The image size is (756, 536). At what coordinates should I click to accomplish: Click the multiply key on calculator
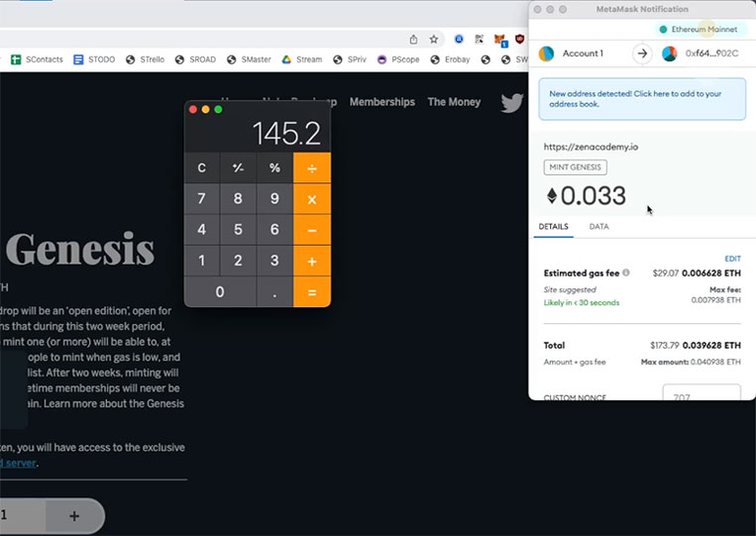pyautogui.click(x=312, y=198)
